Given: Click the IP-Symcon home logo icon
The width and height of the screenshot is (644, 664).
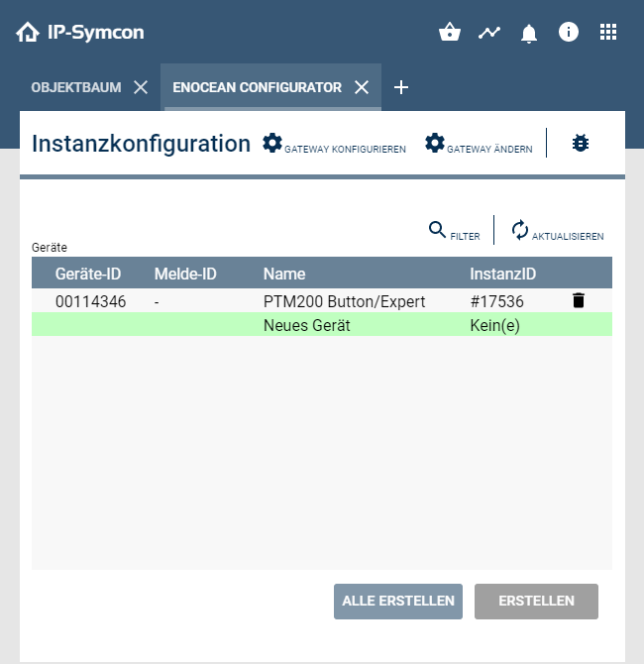Looking at the screenshot, I should [28, 33].
